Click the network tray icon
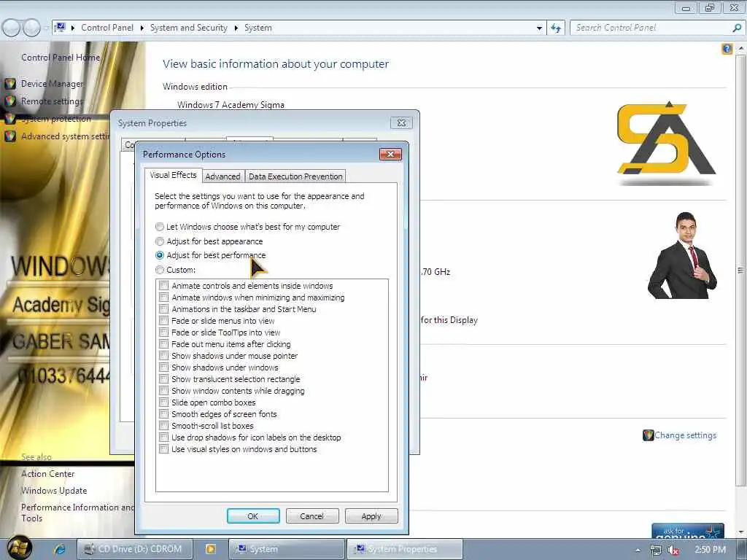 (x=656, y=550)
